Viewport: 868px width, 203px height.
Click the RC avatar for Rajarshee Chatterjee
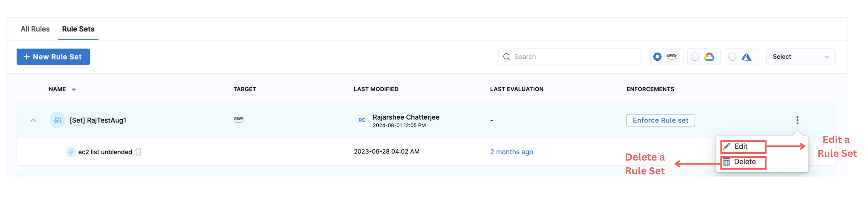click(361, 120)
